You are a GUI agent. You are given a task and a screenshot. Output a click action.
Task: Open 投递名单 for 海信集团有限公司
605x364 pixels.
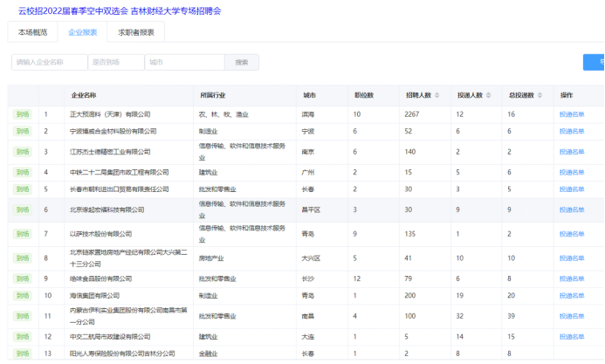tap(572, 296)
